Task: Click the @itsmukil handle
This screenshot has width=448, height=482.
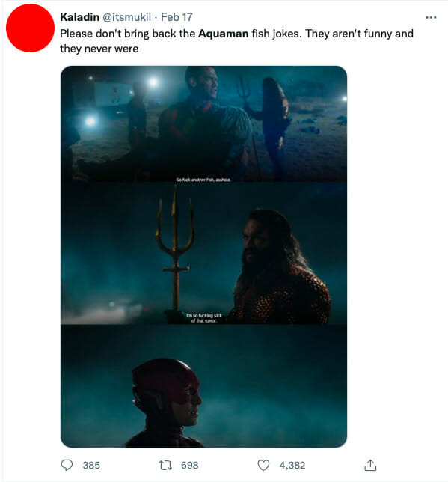Action: [126, 17]
